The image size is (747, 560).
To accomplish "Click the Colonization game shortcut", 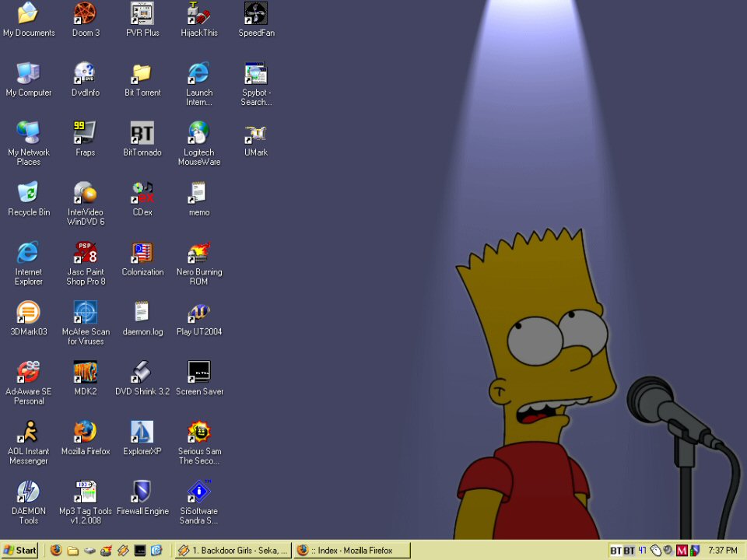I will [142, 258].
